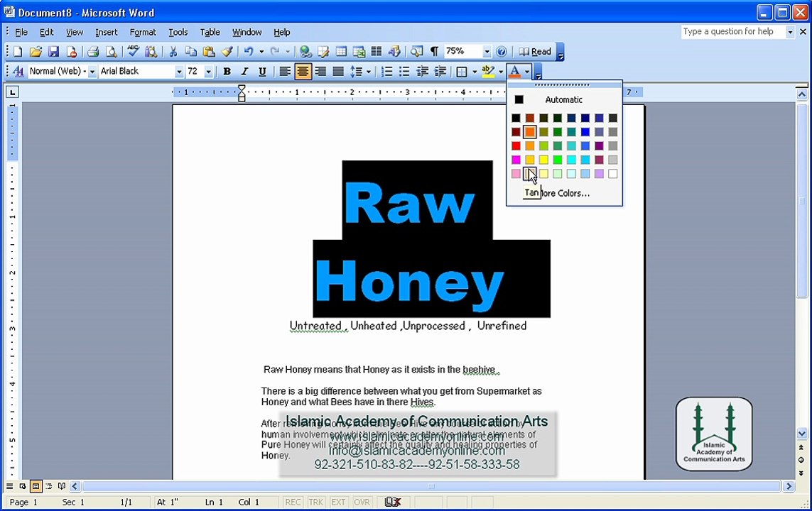Open the Columns button

click(x=377, y=52)
